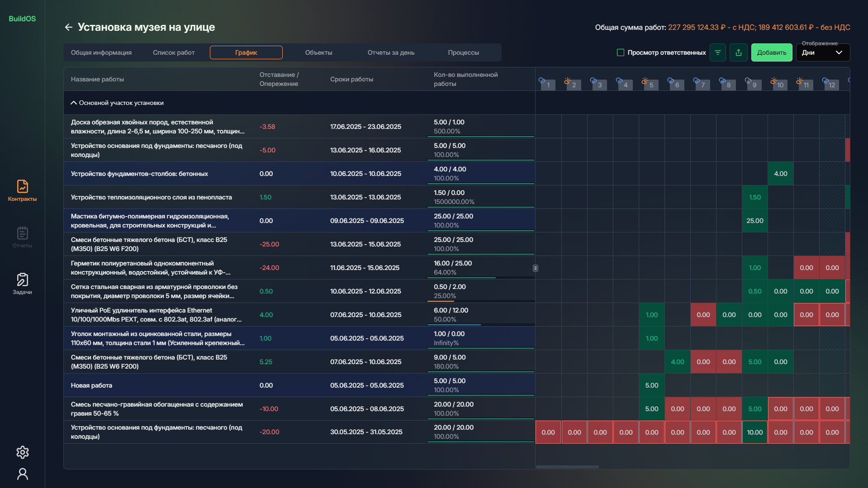
Task: Click the BuildOS logo
Action: [22, 19]
